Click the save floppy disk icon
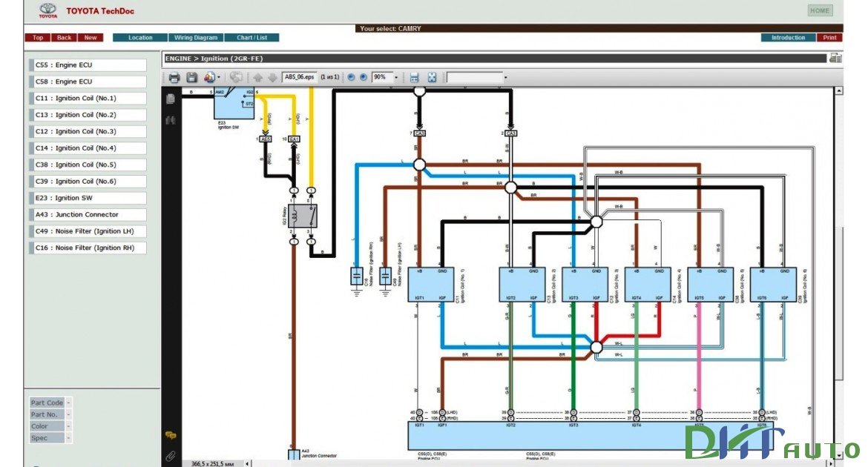Viewport: 868px width, 467px height. (191, 78)
